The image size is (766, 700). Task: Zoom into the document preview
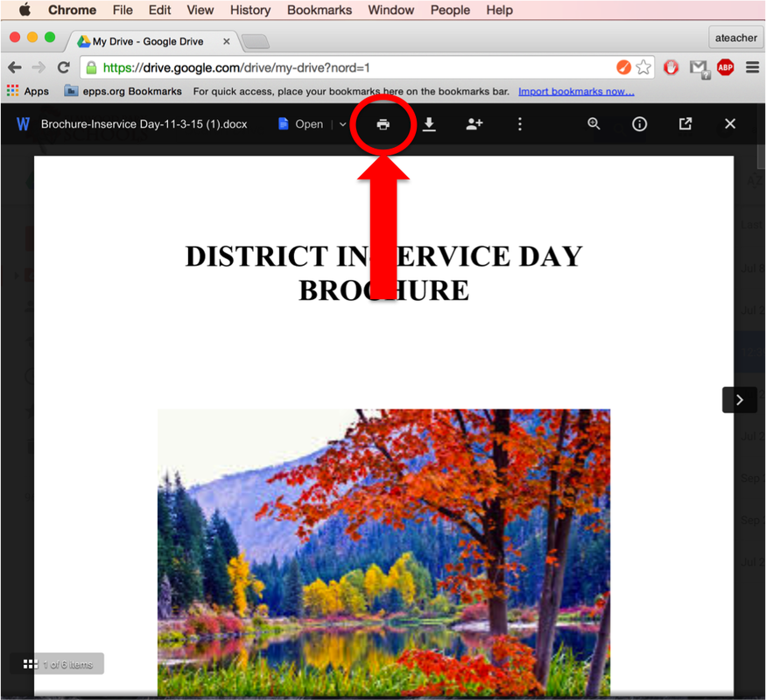[594, 124]
